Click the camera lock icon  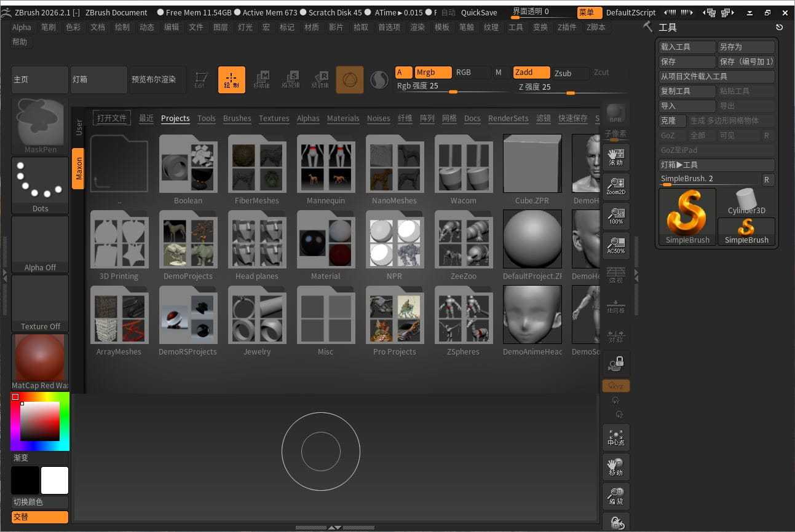point(615,364)
